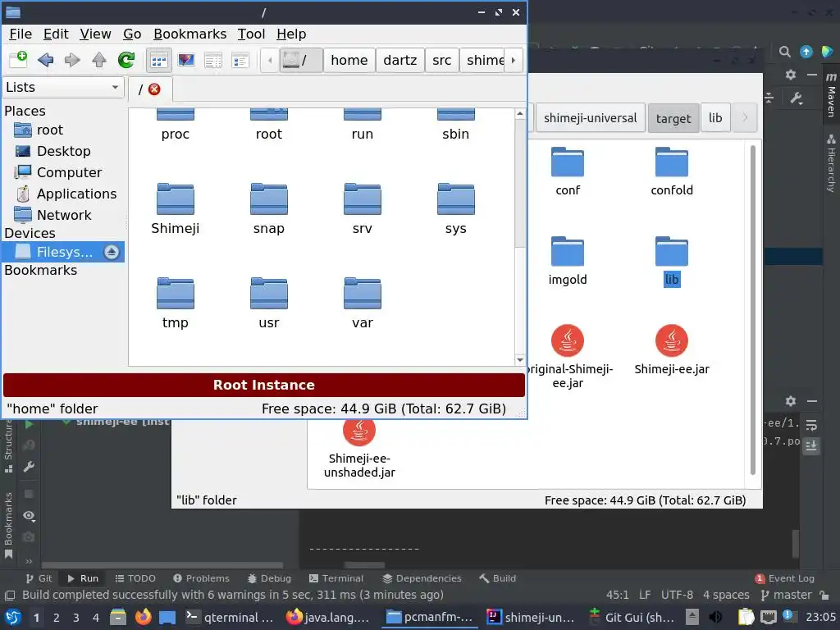Select the conf folder in background window
This screenshot has width=840, height=630.
(x=568, y=172)
